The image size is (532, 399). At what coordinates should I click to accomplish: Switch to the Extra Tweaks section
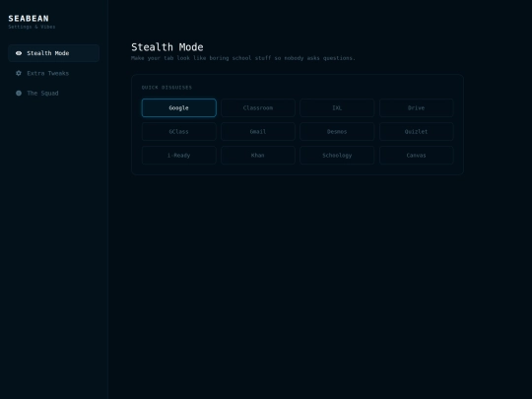(x=53, y=73)
